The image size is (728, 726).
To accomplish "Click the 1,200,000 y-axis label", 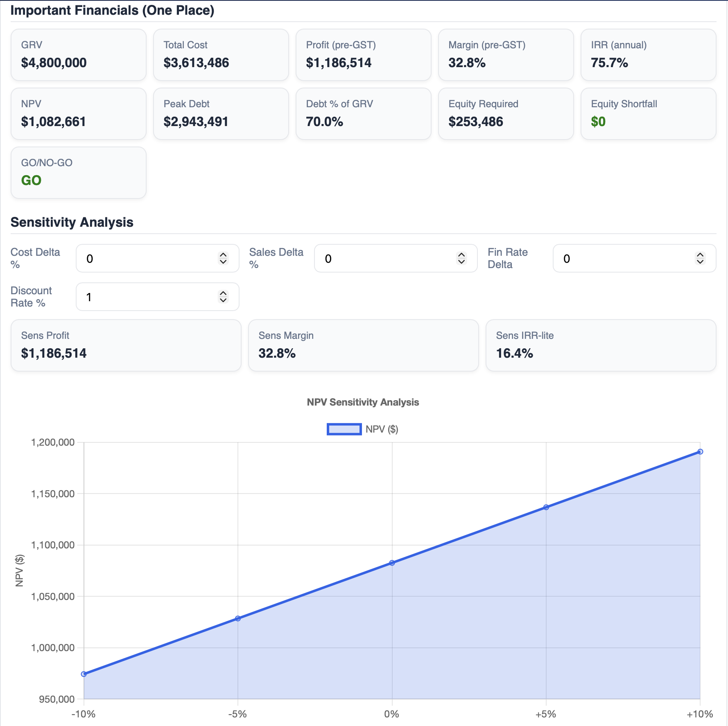I will click(53, 442).
